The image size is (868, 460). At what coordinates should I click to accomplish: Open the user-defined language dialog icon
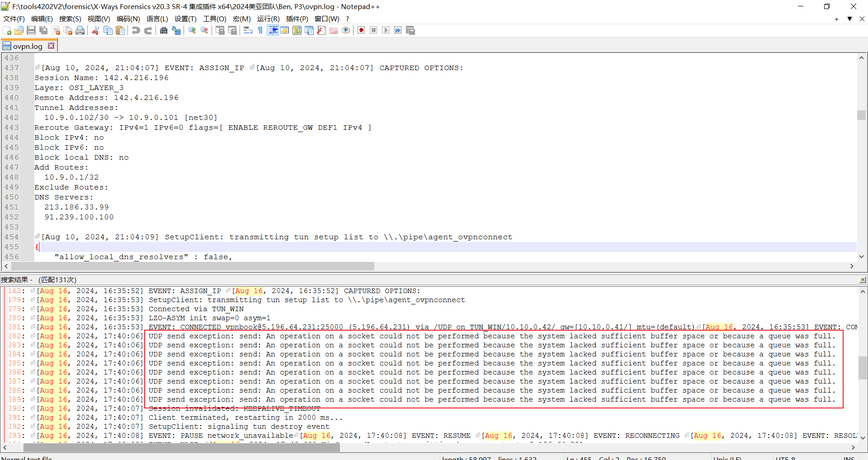[285, 30]
